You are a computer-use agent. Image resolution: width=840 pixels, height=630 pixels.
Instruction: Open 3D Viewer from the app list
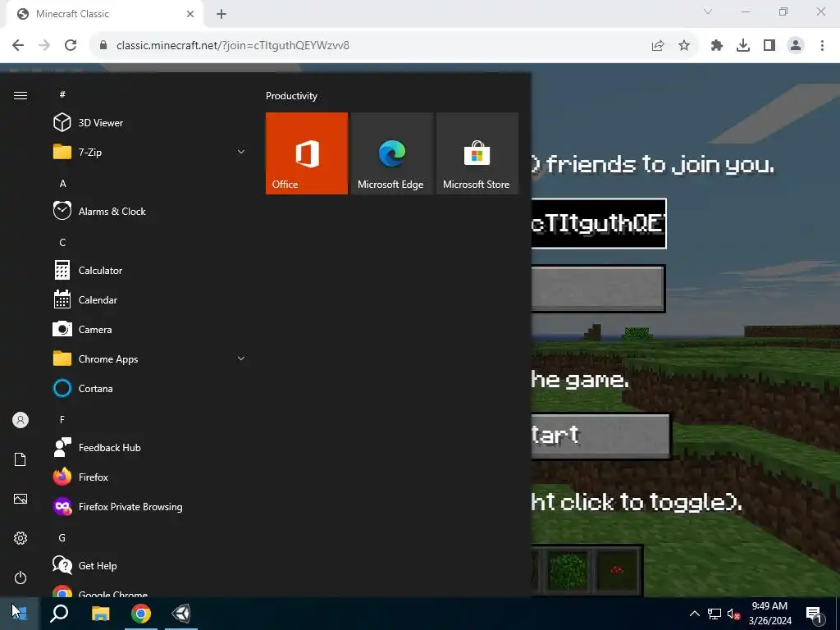coord(150,123)
